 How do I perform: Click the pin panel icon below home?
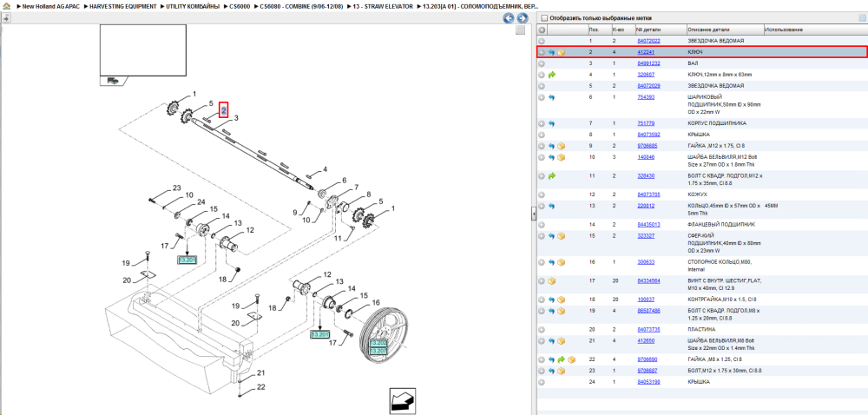(x=6, y=17)
